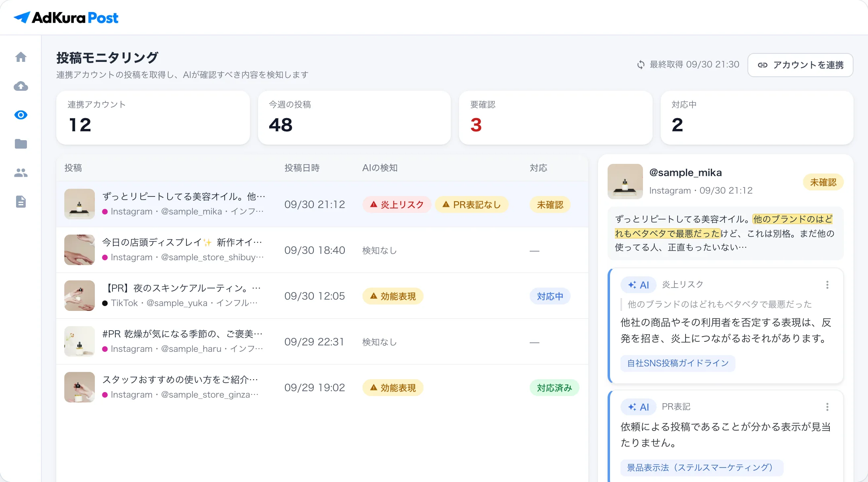Click the 景品表示法（ステルスマーケティング） tag
The height and width of the screenshot is (482, 868).
point(702,468)
